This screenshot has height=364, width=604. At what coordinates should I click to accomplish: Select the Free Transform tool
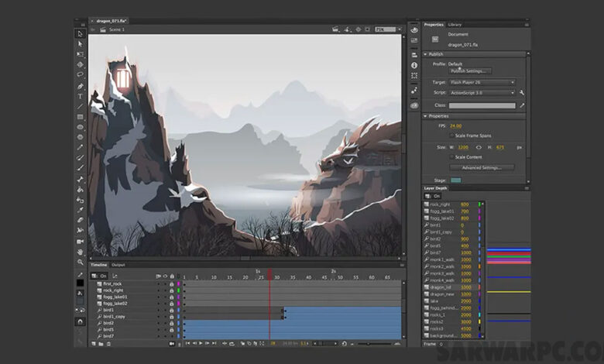80,54
